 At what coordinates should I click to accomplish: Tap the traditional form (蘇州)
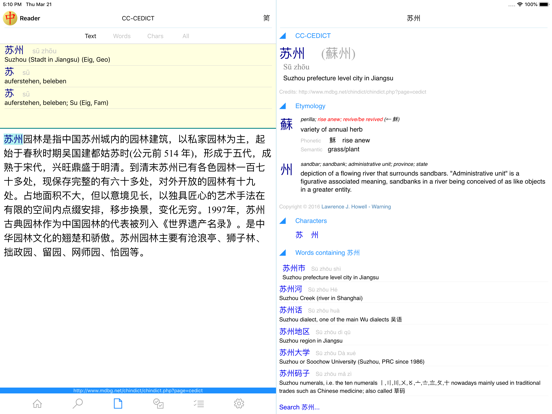338,54
